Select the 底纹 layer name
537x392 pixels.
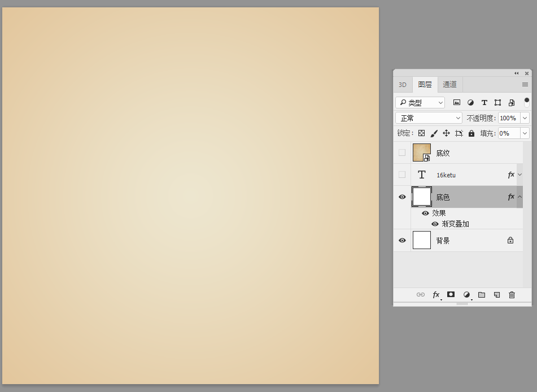(x=443, y=153)
